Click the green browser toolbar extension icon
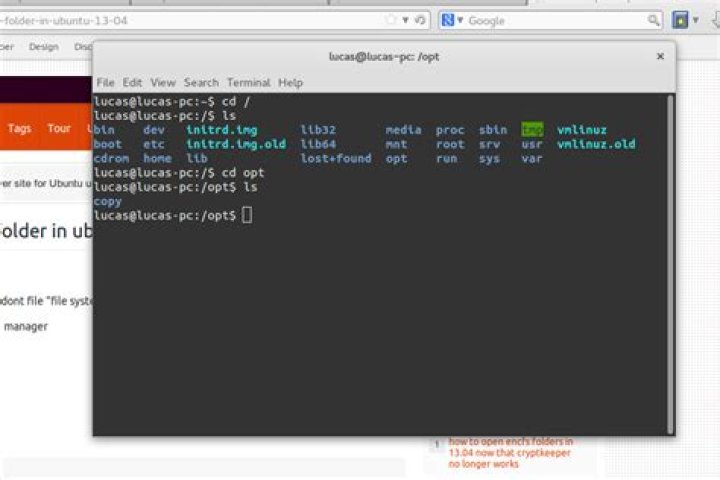The width and height of the screenshot is (720, 480). pyautogui.click(x=680, y=20)
